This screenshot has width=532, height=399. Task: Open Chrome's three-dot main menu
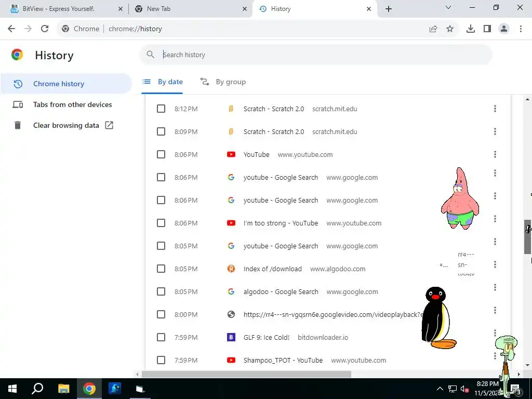coord(521,29)
